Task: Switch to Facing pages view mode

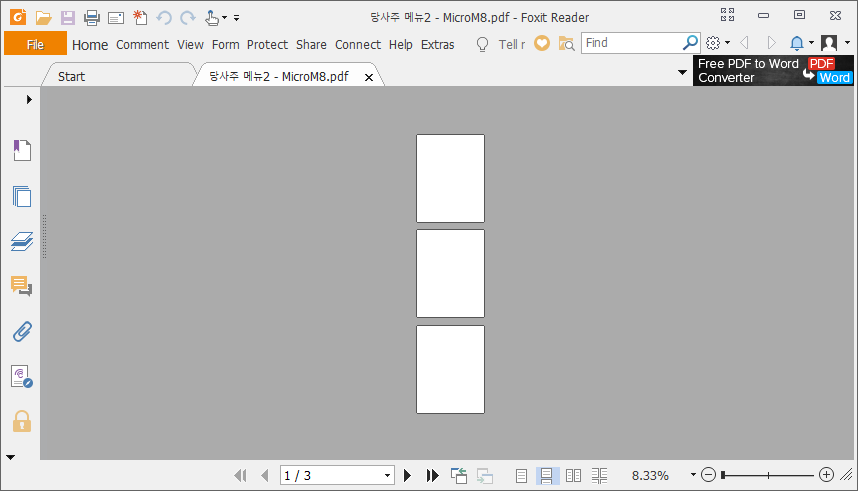Action: click(573, 476)
